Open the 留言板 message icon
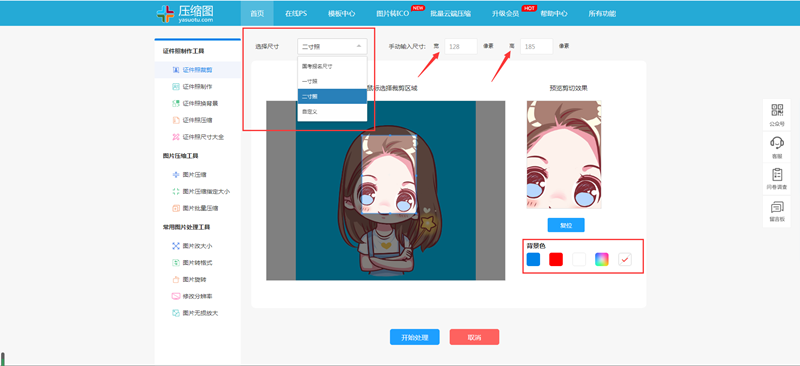Screen dimensions: 800x366 777,207
